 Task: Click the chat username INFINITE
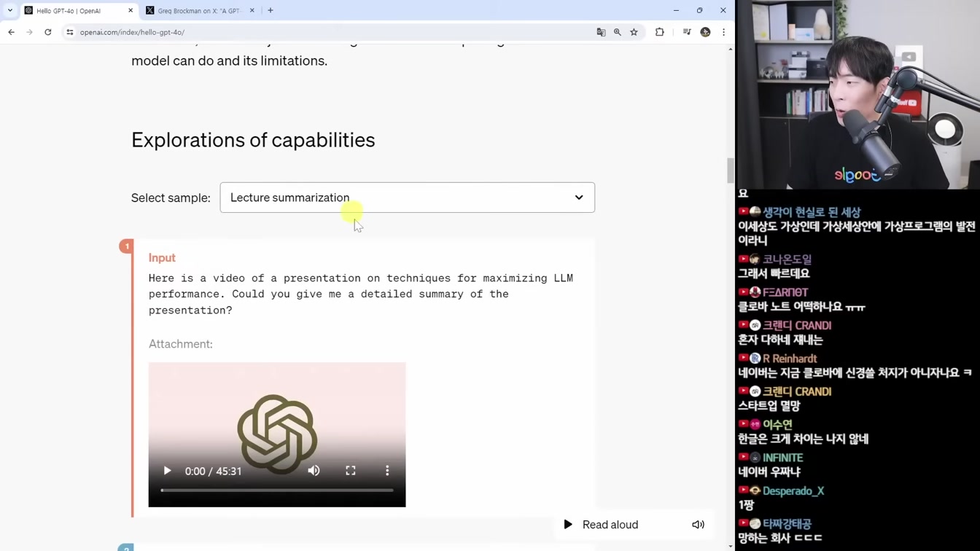click(x=783, y=458)
